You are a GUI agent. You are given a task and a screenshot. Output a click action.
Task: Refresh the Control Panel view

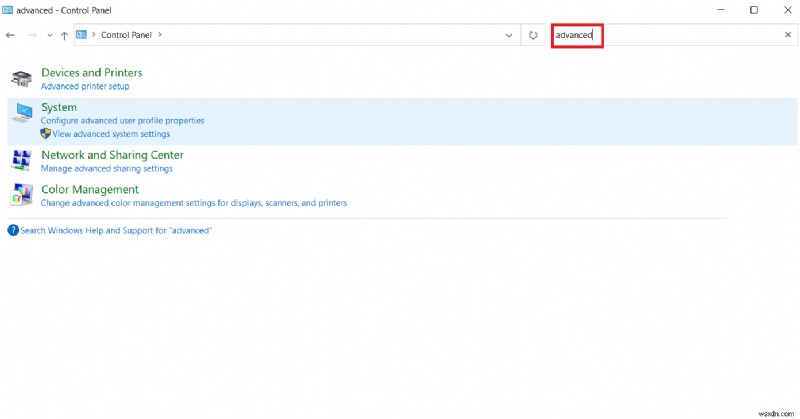[533, 35]
